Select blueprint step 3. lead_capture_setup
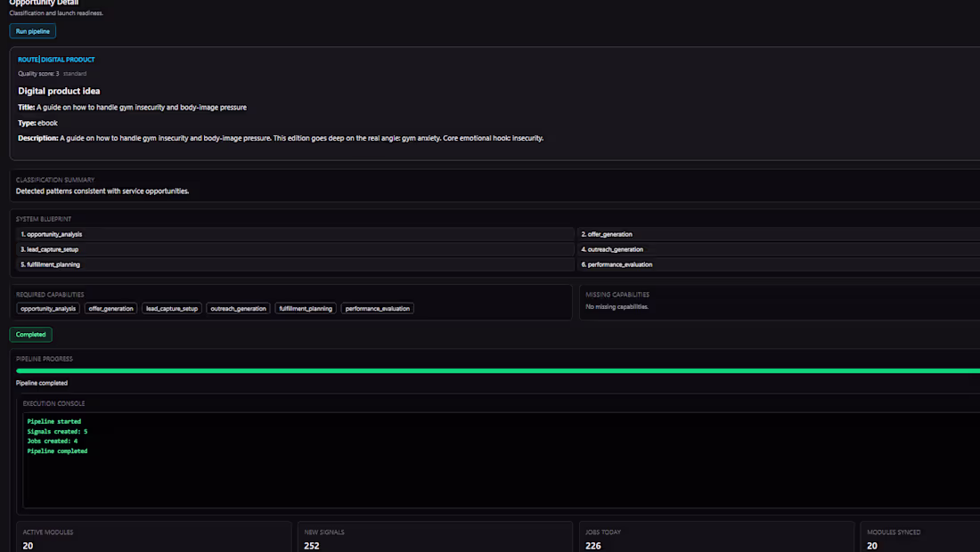Image resolution: width=980 pixels, height=552 pixels. pos(295,249)
